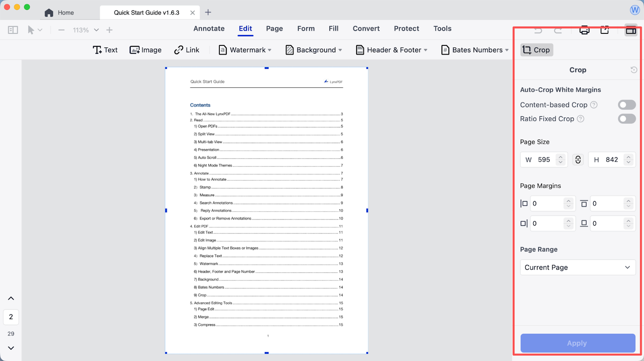Enable Content-based Crop switch

point(627,105)
